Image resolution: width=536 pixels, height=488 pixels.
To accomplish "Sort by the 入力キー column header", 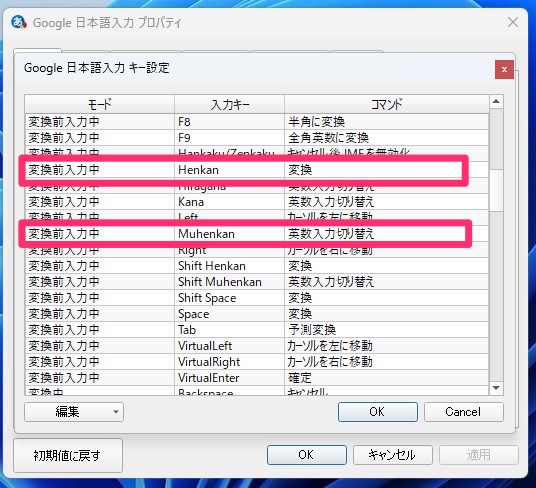I will 229,104.
